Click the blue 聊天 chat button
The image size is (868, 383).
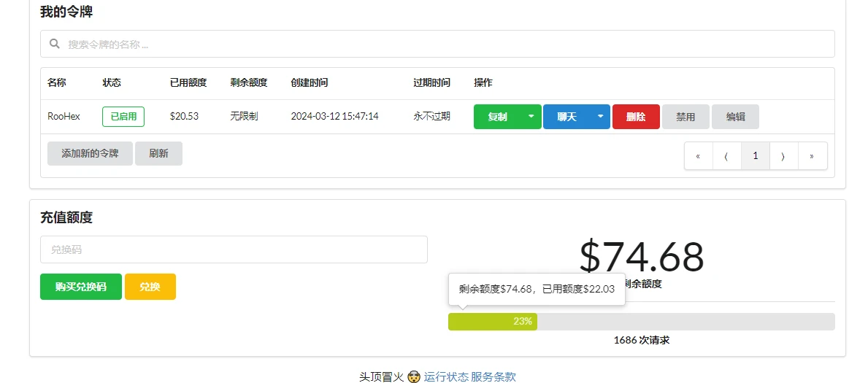567,117
